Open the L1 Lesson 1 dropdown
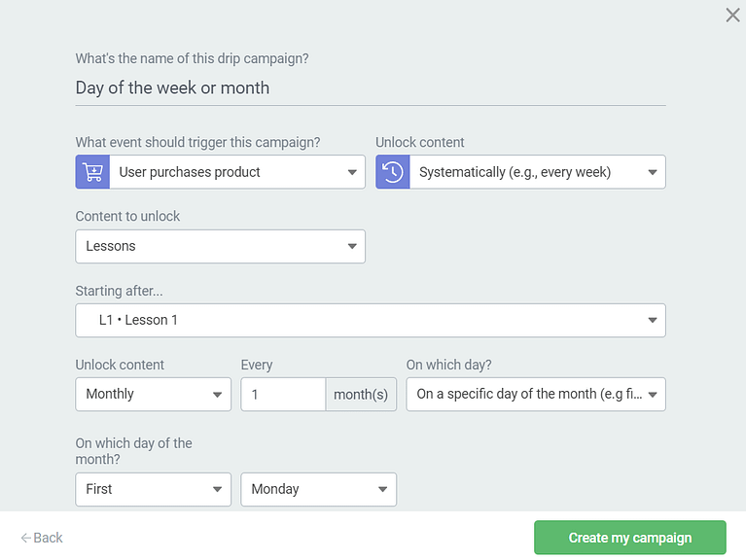The image size is (746, 560). point(370,320)
